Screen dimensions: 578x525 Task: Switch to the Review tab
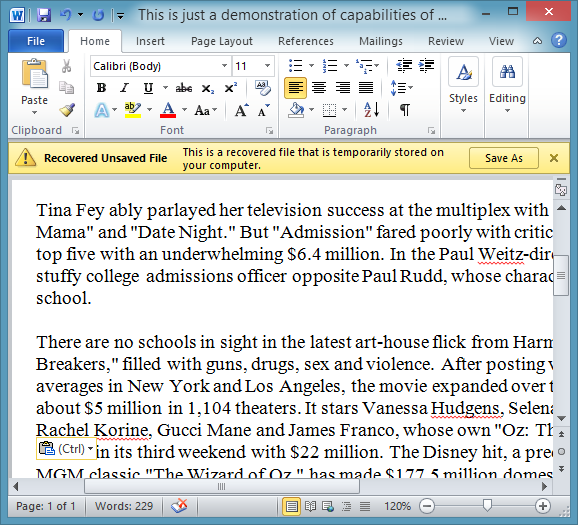tap(446, 41)
